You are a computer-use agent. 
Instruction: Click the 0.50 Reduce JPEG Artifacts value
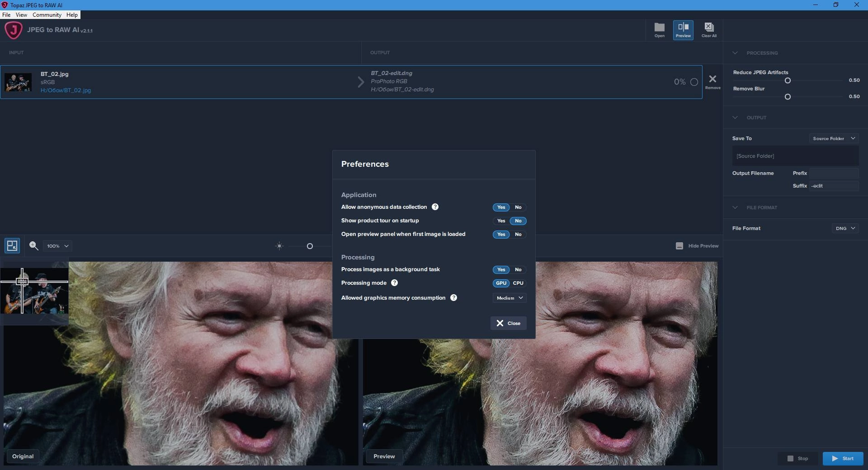854,80
